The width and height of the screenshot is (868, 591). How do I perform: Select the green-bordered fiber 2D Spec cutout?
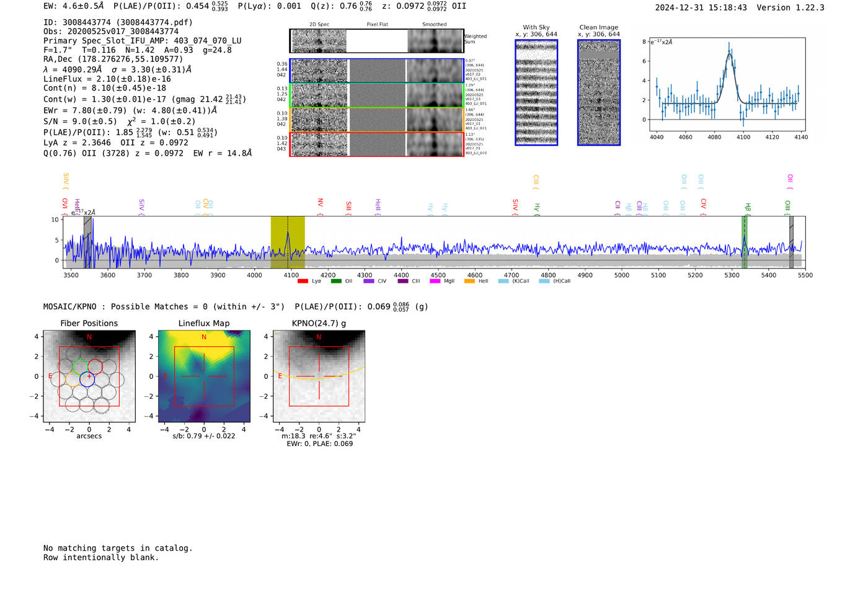point(319,96)
